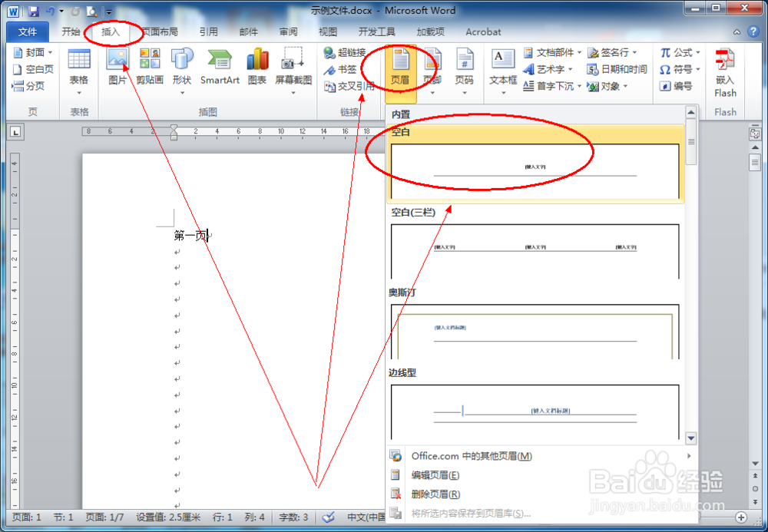Open the 表格 table insert button

coord(78,72)
